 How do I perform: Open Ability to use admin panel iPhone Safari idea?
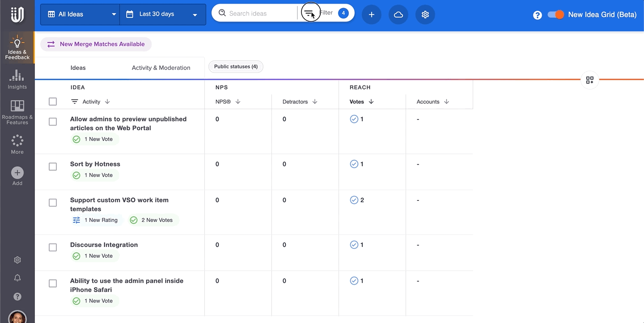(x=127, y=285)
